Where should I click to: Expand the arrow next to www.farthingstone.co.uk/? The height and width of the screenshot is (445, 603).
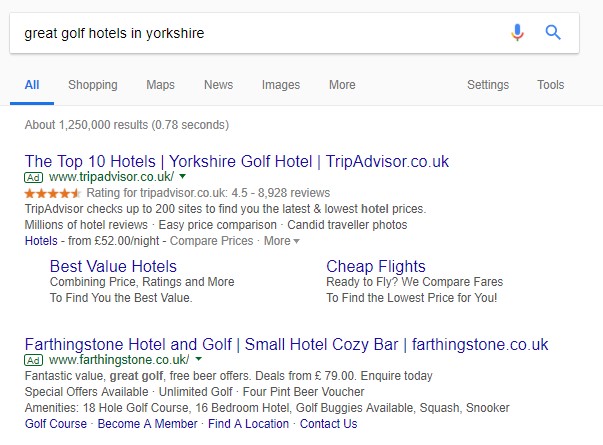(198, 359)
